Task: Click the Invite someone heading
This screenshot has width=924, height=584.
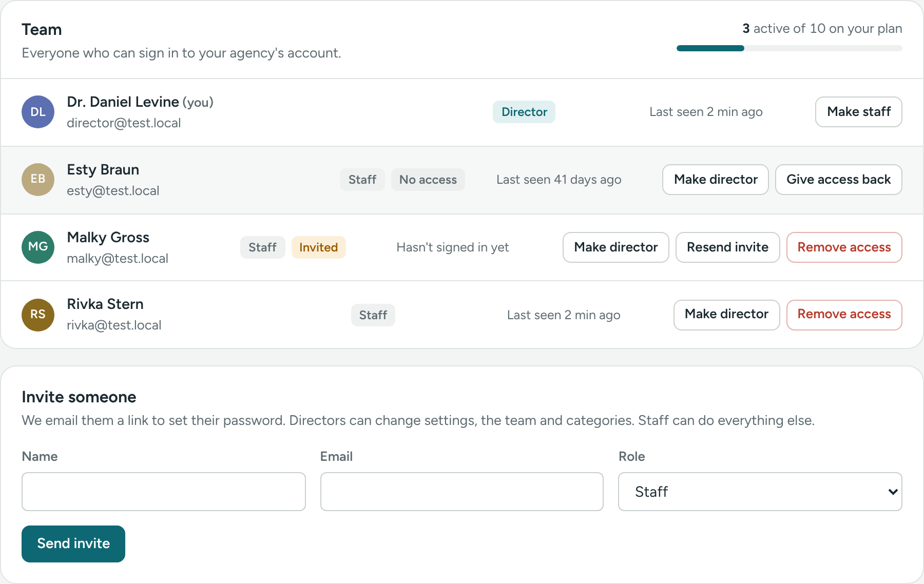Action: point(79,397)
